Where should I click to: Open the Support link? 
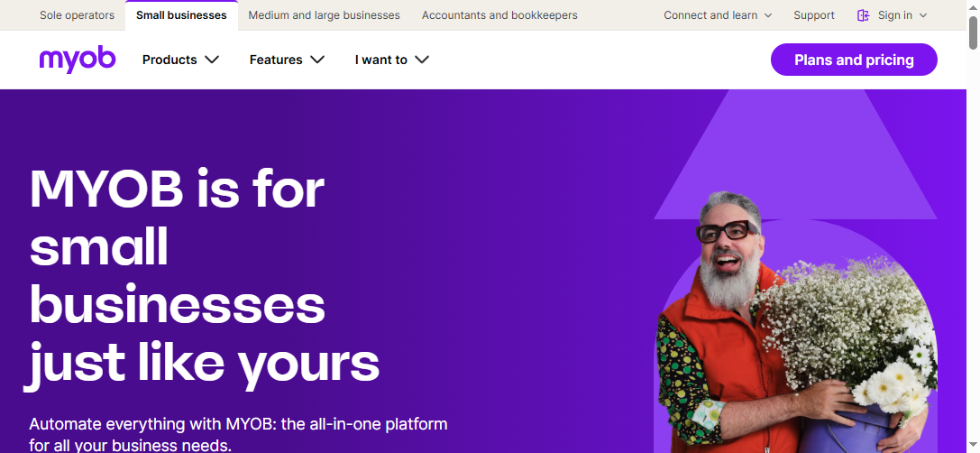pos(814,15)
